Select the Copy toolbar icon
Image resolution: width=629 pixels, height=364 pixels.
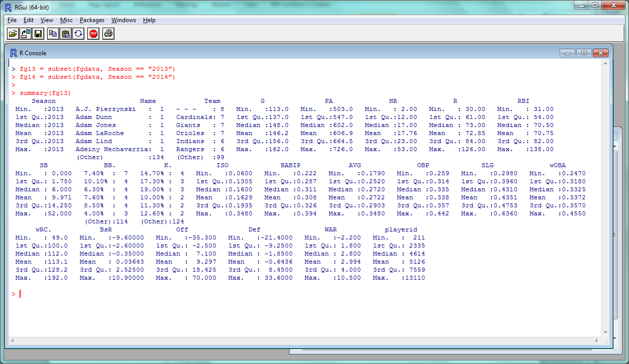pos(53,33)
